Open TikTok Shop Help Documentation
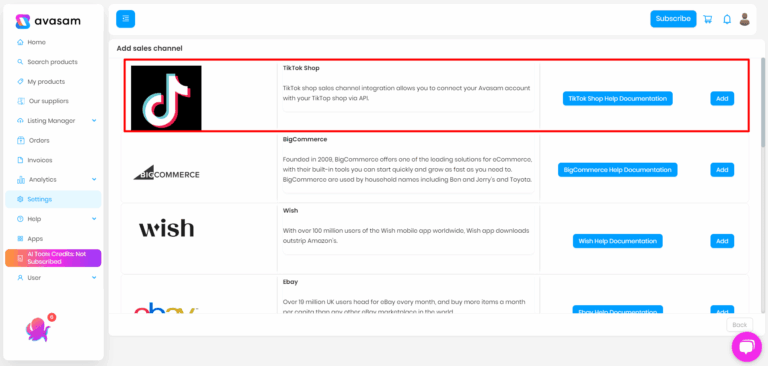This screenshot has width=768, height=366. pyautogui.click(x=618, y=98)
